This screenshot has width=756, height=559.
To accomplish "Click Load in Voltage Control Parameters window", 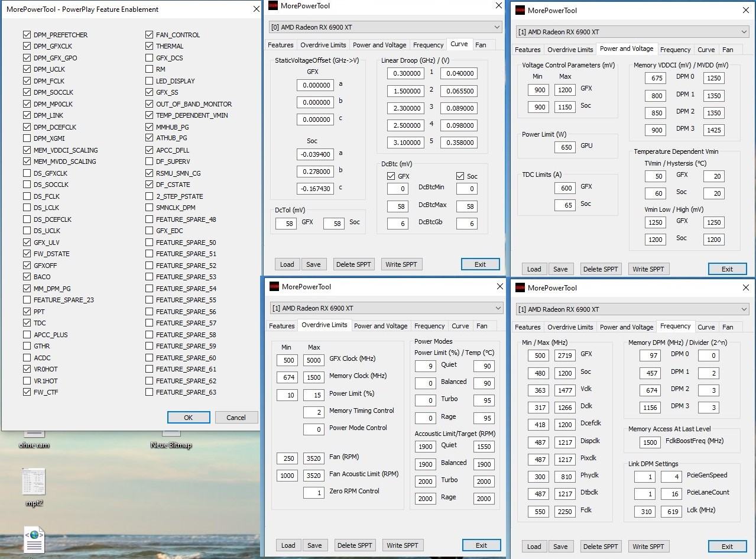I will point(534,269).
